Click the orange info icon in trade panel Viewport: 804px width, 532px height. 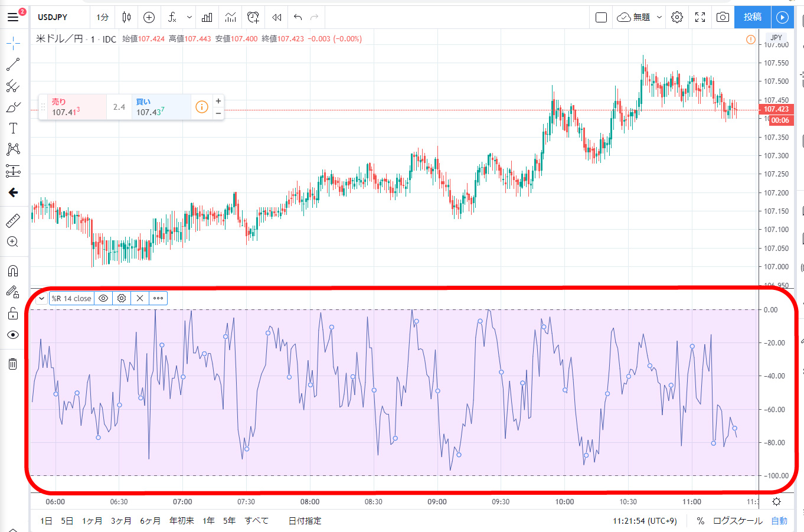click(x=202, y=107)
